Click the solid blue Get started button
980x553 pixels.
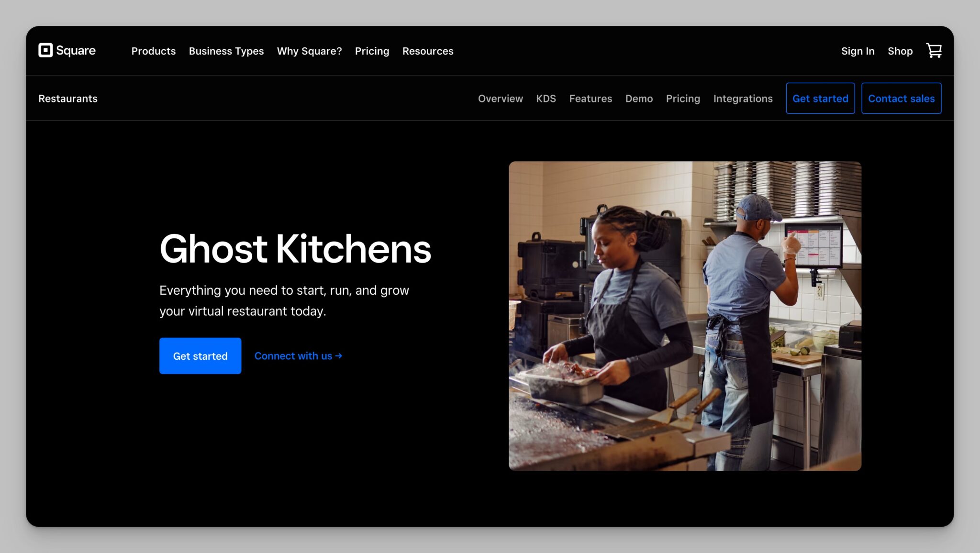click(x=200, y=355)
